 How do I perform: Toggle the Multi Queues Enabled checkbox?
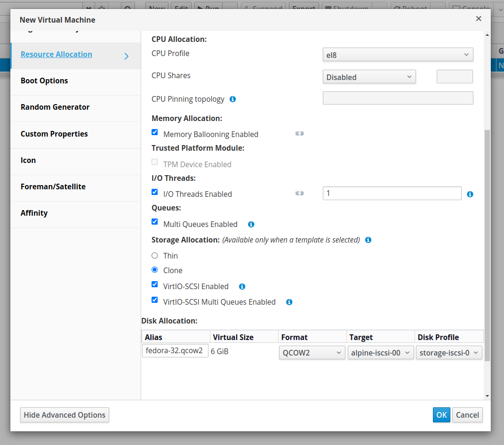tap(155, 221)
